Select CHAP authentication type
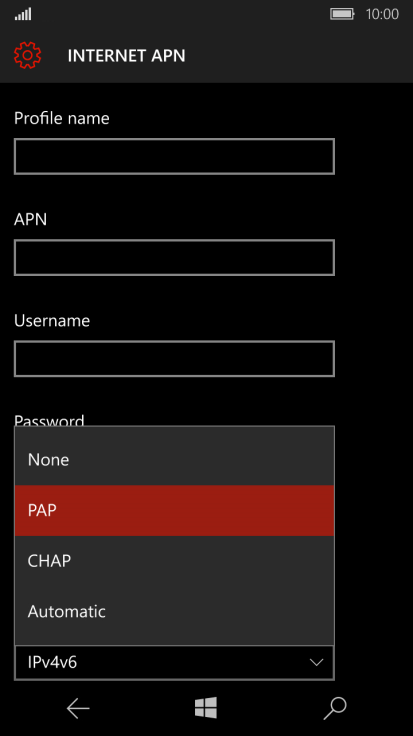The height and width of the screenshot is (736, 413). 174,561
